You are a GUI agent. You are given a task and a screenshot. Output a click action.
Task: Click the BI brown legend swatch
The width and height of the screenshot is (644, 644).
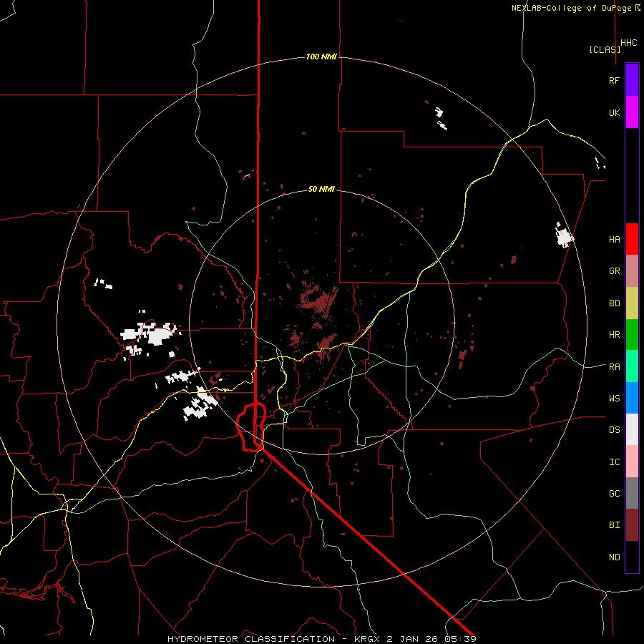(x=632, y=525)
